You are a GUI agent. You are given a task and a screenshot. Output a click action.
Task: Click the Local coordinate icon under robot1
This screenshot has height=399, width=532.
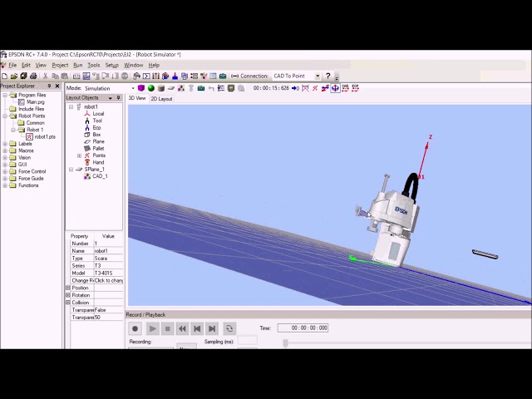87,114
